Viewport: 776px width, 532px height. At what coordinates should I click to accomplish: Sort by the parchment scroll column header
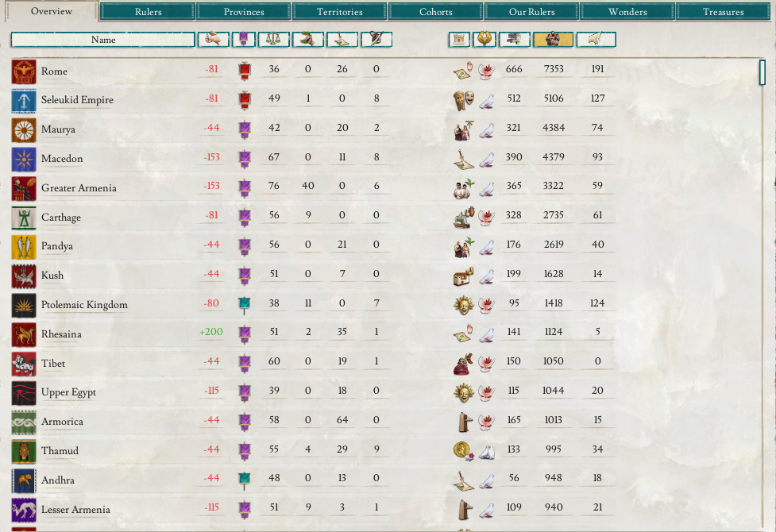[342, 39]
